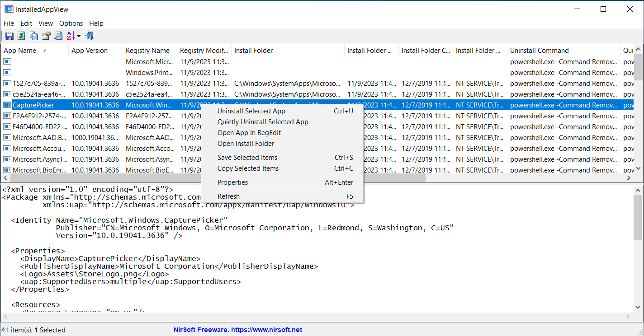The height and width of the screenshot is (336, 644).
Task: Choose Copy Selected Items in context menu
Action: coord(282,168)
